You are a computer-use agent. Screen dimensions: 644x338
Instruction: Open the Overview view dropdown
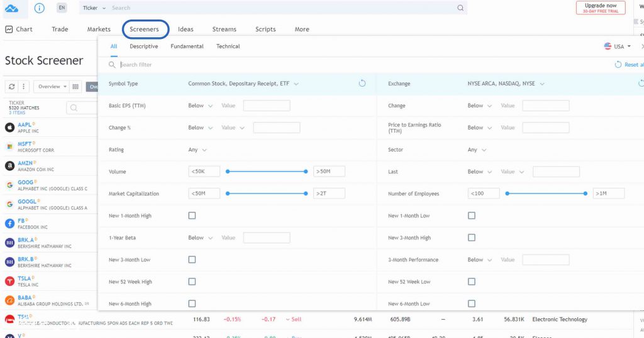(x=52, y=87)
